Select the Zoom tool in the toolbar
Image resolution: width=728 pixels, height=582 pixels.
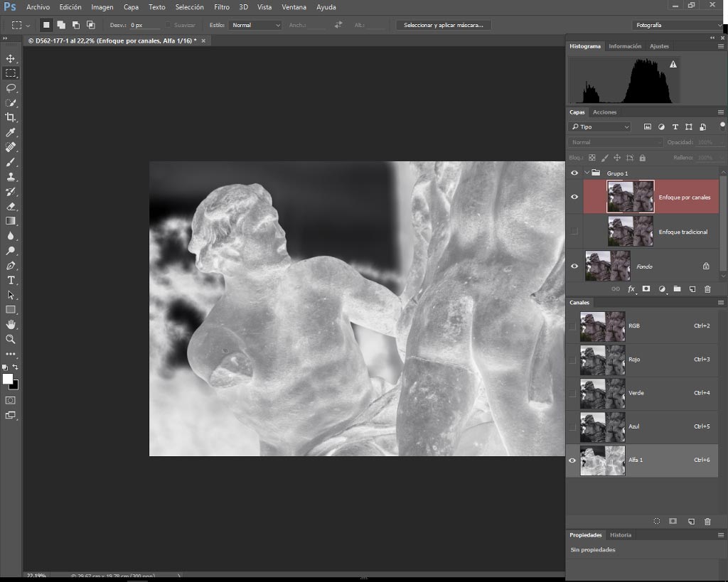pyautogui.click(x=11, y=339)
